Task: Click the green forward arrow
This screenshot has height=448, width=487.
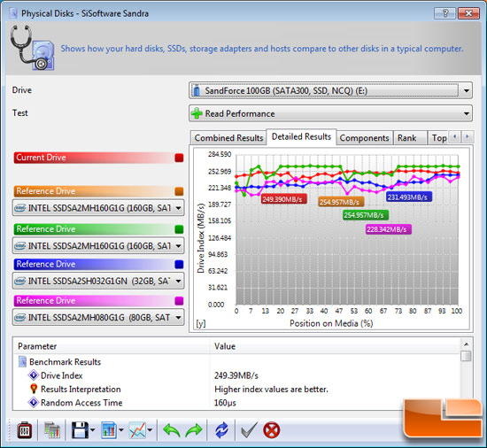Action: (x=194, y=430)
